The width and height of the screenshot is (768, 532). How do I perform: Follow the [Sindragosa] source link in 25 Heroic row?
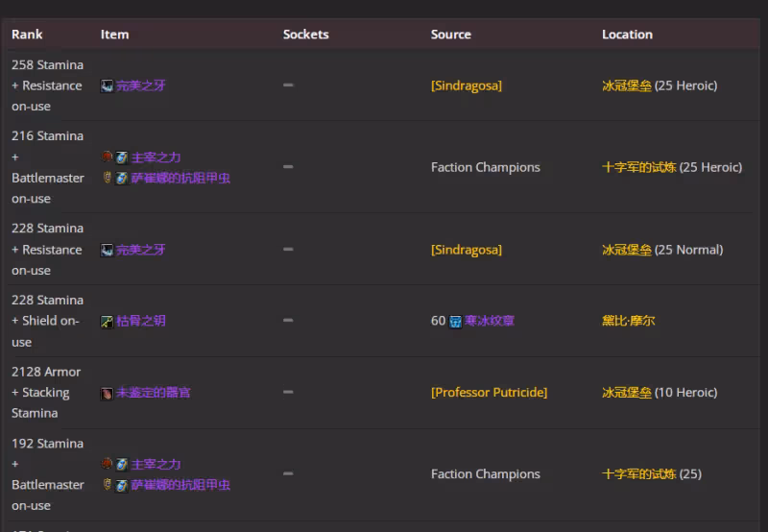(x=467, y=85)
